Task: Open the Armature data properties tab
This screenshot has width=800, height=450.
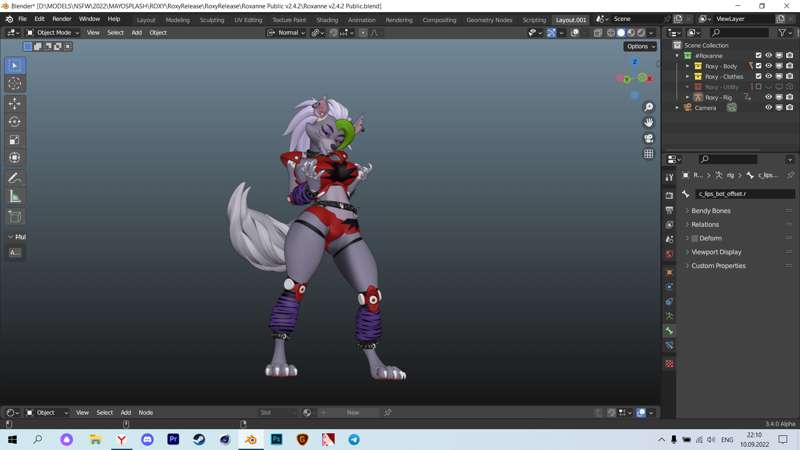Action: click(x=669, y=316)
